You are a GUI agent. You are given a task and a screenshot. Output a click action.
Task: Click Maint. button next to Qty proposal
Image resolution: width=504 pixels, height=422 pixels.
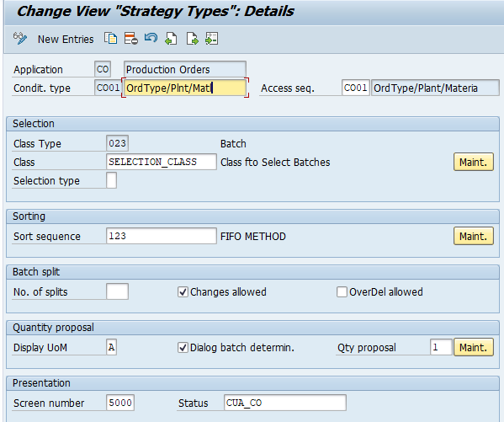point(474,347)
